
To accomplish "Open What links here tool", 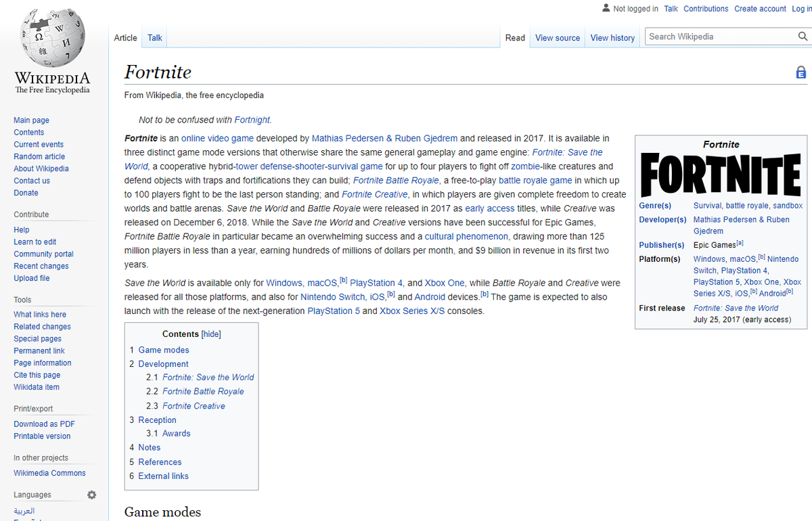I will (x=40, y=315).
